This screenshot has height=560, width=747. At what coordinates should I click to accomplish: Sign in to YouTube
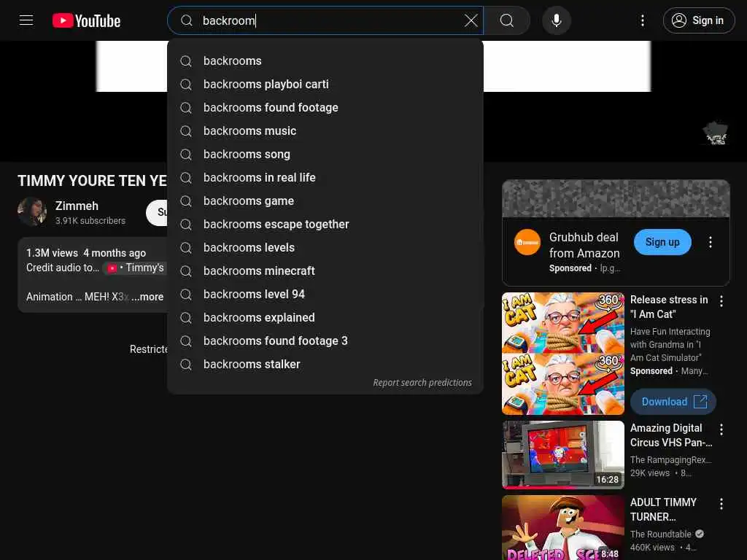(x=698, y=20)
